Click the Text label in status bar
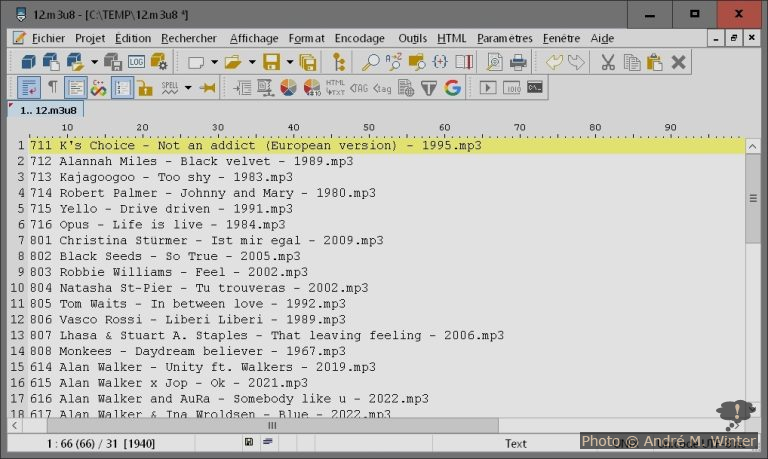The image size is (768, 459). coord(516,443)
